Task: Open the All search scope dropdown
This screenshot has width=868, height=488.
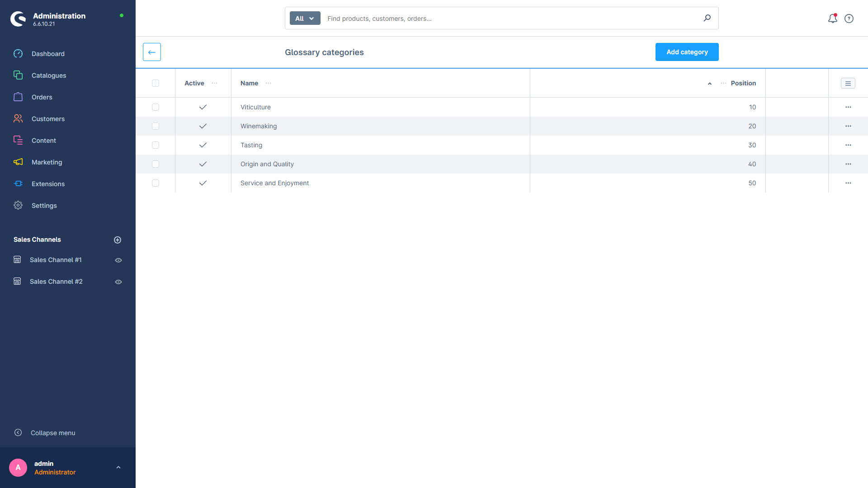Action: click(305, 18)
